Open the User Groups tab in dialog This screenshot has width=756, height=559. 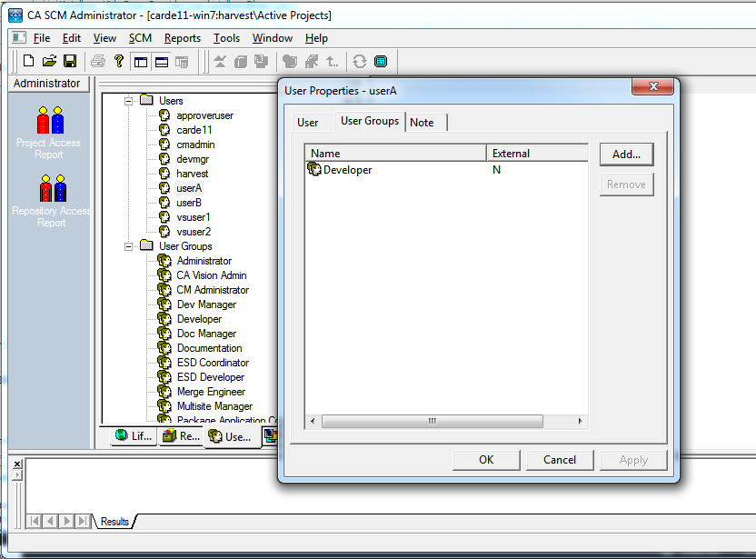tap(370, 121)
